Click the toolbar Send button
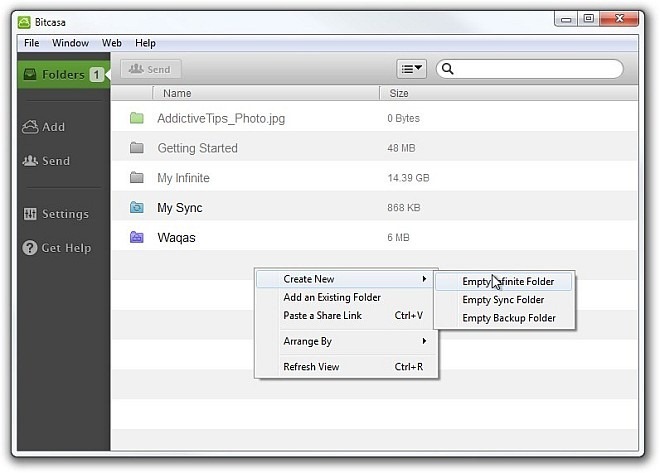This screenshot has width=660, height=473. (150, 69)
